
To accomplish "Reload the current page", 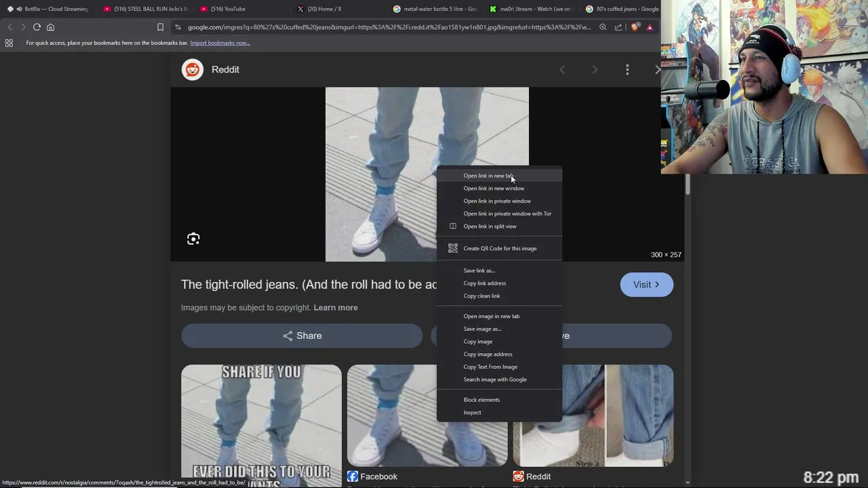I will pos(37,27).
